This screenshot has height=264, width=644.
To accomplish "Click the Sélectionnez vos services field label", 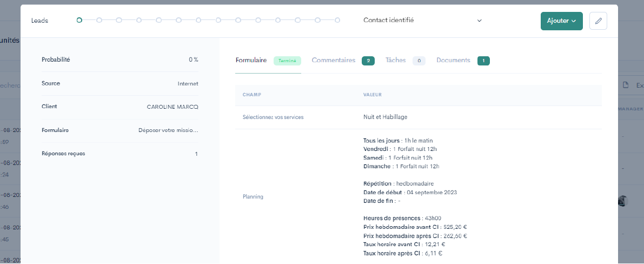I will 273,117.
